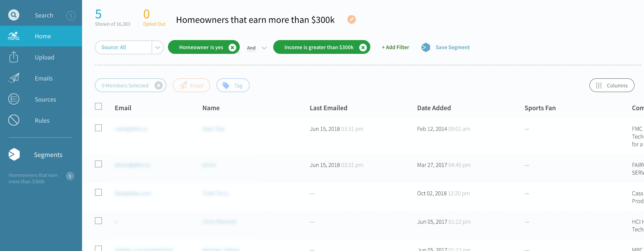
Task: Click the + Add Filter link
Action: 395,47
